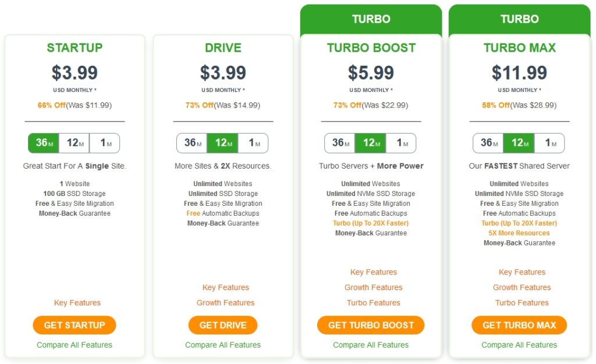Expand Key Features under Startup plan
Viewport: 596px width, 364px height.
point(77,303)
